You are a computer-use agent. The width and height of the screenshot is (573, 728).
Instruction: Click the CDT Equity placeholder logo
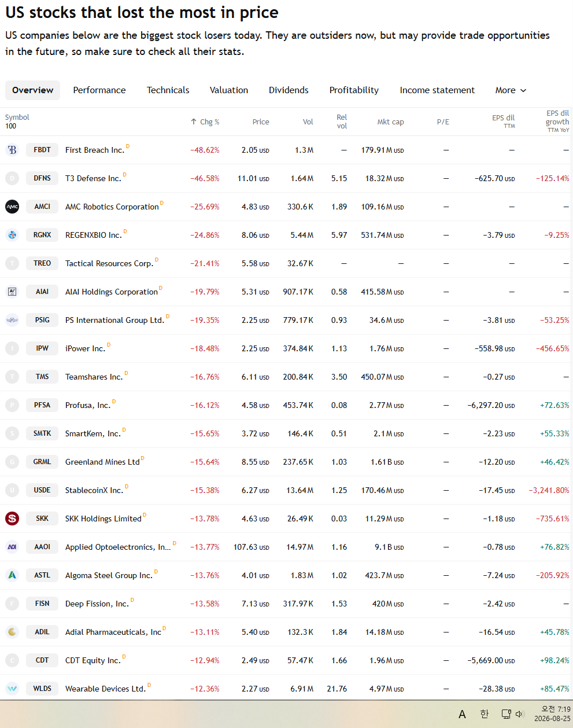[12, 660]
